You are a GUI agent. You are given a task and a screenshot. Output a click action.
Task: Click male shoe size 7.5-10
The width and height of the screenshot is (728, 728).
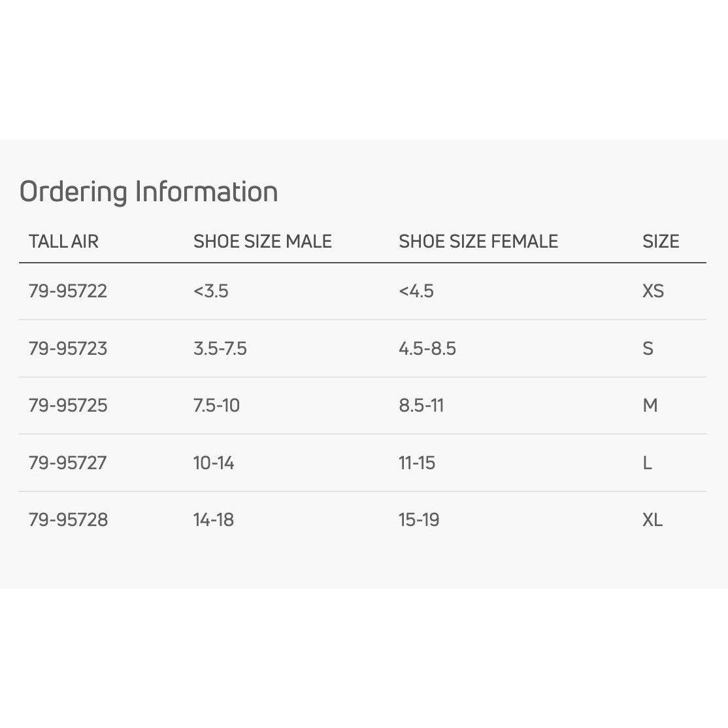(x=216, y=406)
